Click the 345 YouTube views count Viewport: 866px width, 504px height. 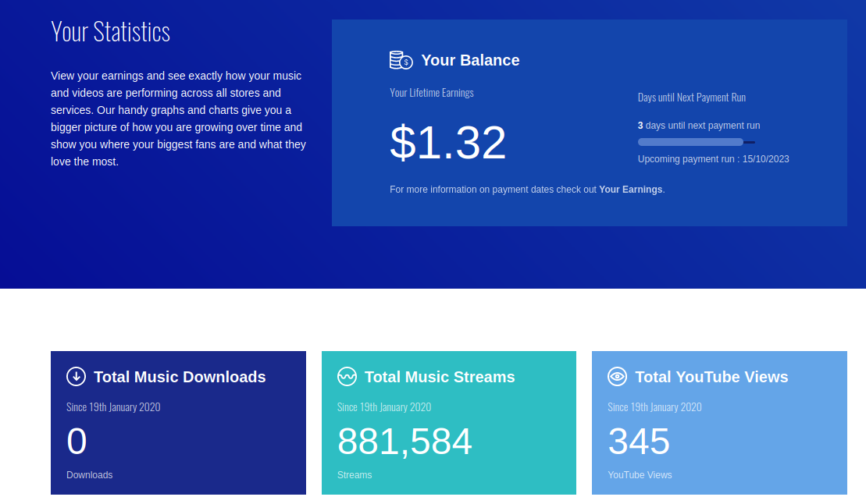[x=639, y=442]
